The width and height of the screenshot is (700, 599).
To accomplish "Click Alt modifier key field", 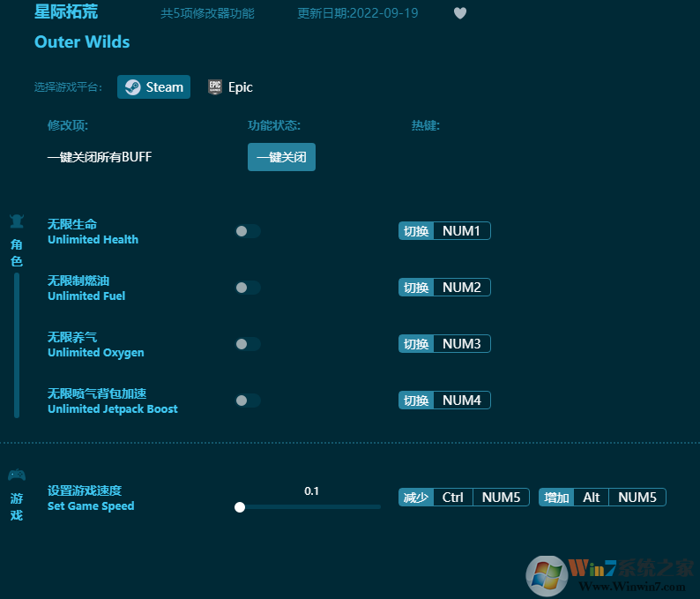I will pyautogui.click(x=591, y=498).
